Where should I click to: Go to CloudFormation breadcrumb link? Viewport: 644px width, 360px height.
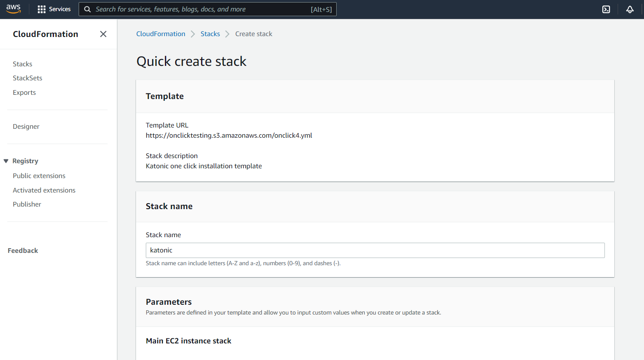coord(161,34)
